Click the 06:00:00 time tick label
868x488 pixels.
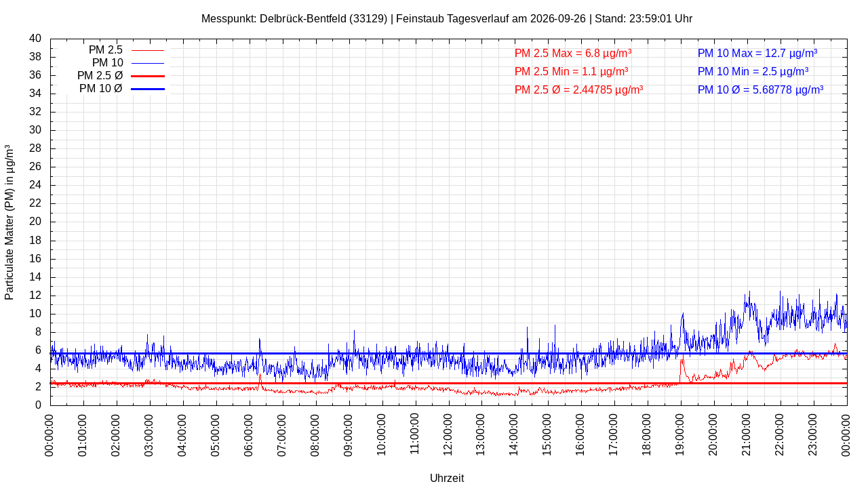pyautogui.click(x=249, y=434)
